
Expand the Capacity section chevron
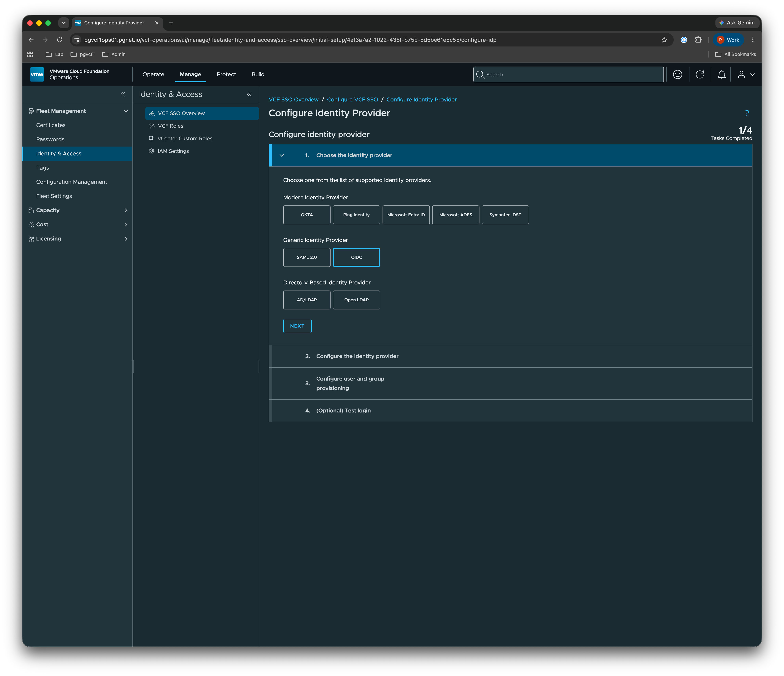126,210
